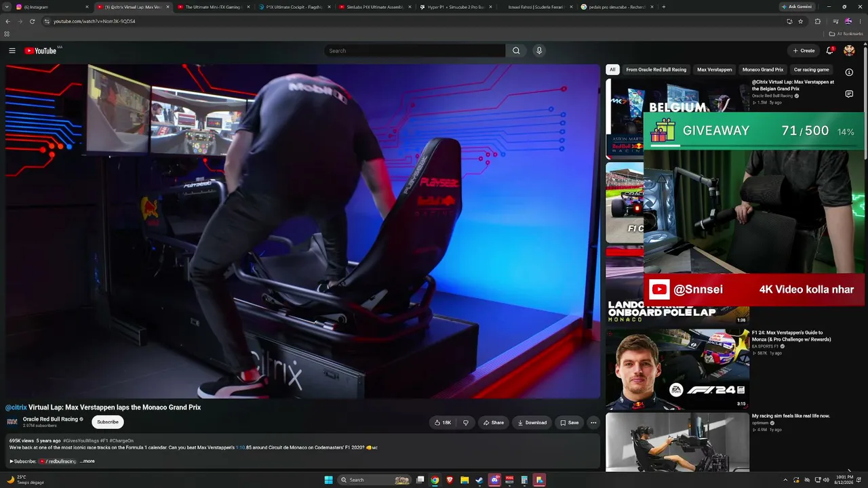Dislike the Max Verstappen video
This screenshot has width=868, height=488.
pyautogui.click(x=465, y=422)
